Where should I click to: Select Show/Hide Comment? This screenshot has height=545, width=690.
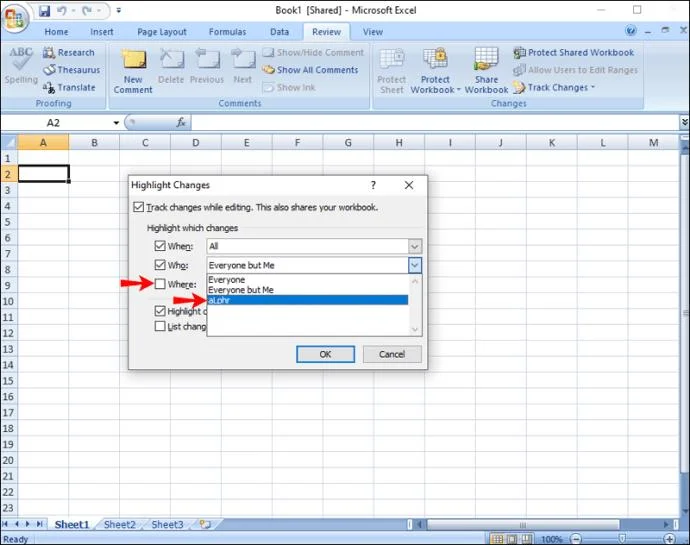313,52
